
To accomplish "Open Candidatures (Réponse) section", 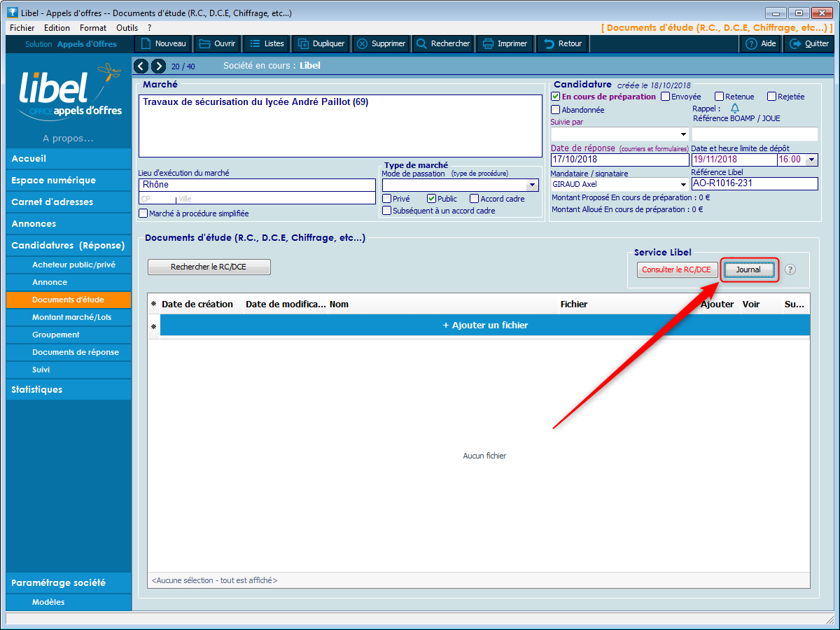I will (69, 246).
